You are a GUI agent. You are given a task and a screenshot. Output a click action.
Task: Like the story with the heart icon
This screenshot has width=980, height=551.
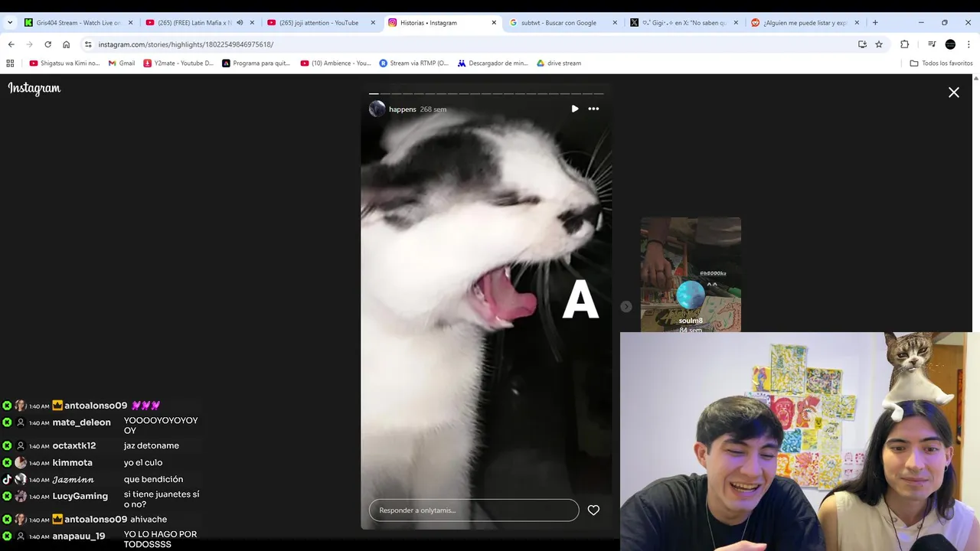coord(593,510)
